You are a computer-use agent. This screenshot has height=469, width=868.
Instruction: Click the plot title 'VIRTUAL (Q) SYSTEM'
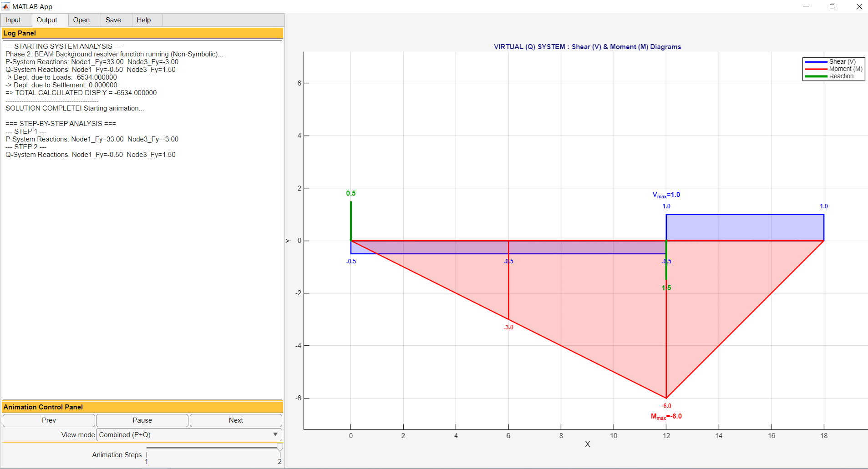tap(587, 47)
